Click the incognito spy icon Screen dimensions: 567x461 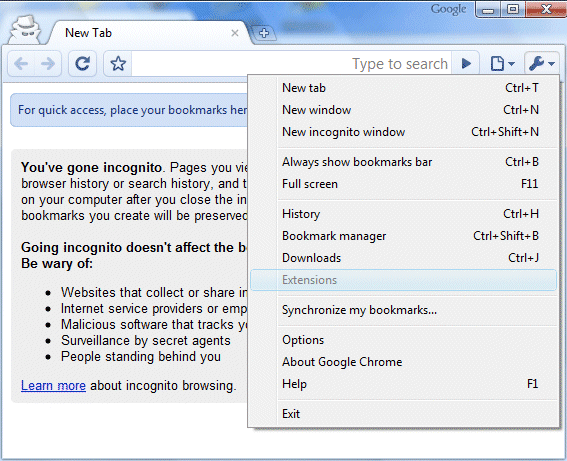[x=25, y=30]
